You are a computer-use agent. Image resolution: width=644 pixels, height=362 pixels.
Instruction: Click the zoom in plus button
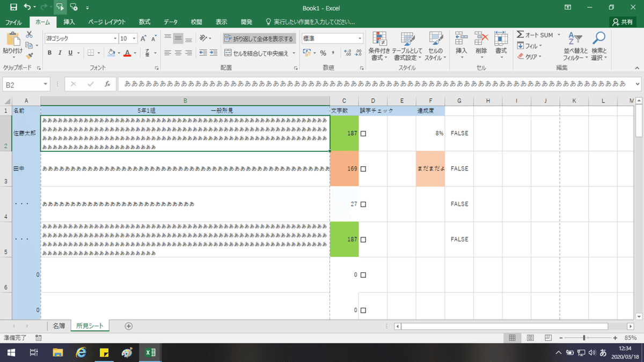(615, 338)
